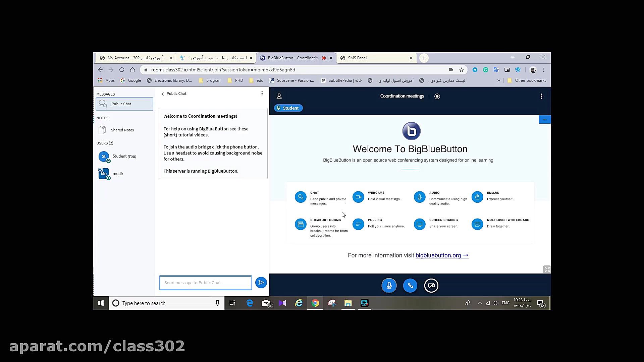Visit bigbluebutton.org link
Viewport: 644px width, 362px height.
pyautogui.click(x=441, y=255)
